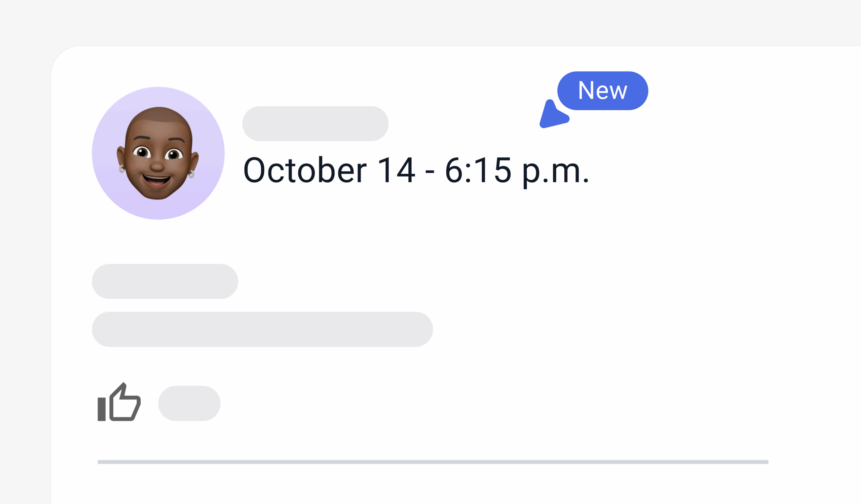Click the dash between date and time

429,171
